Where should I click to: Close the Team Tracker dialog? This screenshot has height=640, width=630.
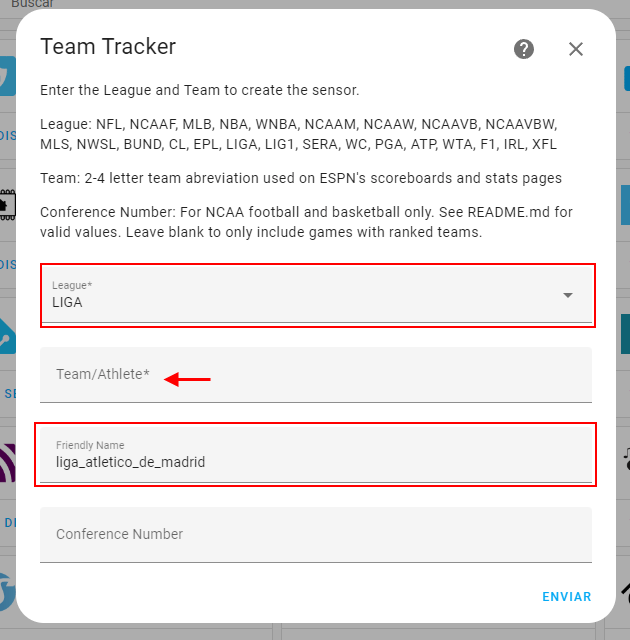(x=576, y=49)
